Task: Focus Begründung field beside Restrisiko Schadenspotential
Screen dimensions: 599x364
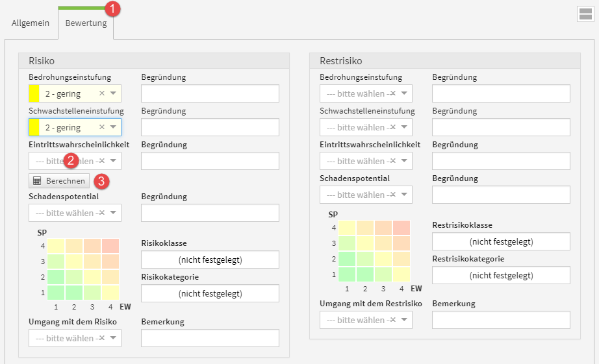Action: coord(501,194)
